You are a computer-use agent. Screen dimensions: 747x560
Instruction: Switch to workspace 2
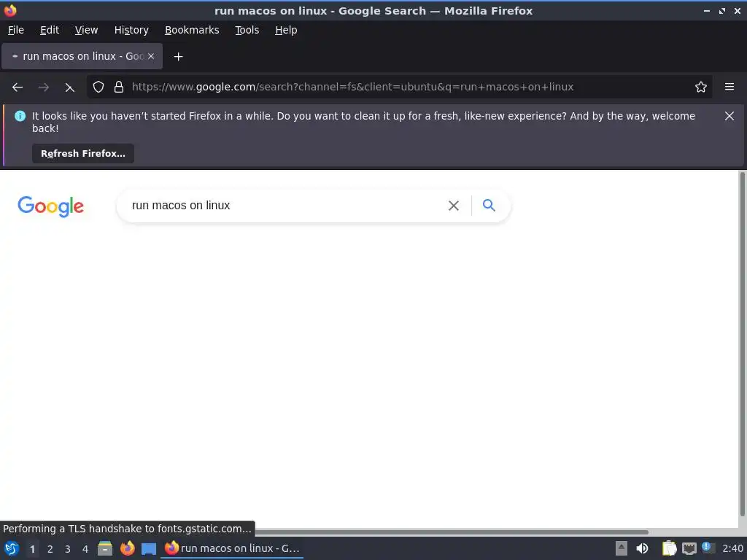coord(50,549)
